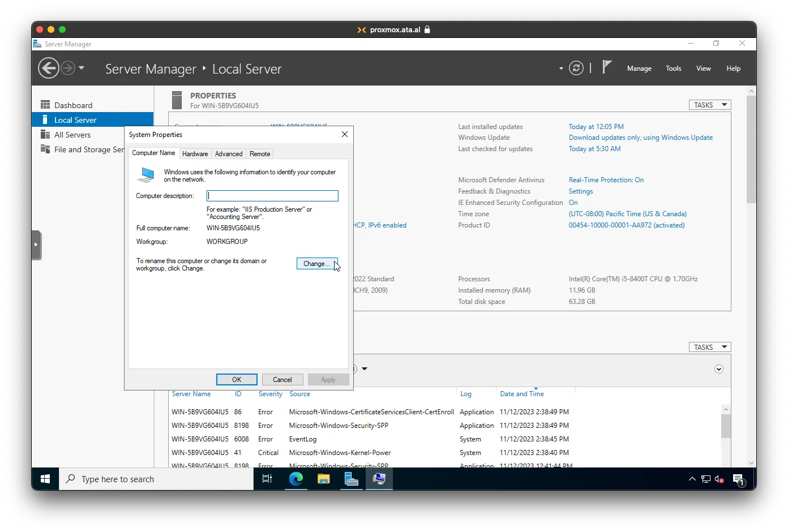This screenshot has width=788, height=532.
Task: Select the Critical Kernel-Power event row
Action: pos(445,453)
